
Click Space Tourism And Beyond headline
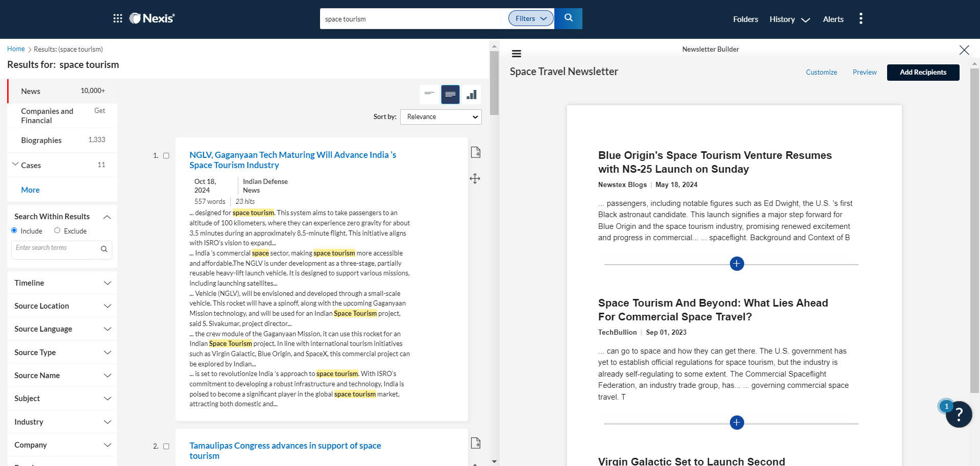coord(713,310)
